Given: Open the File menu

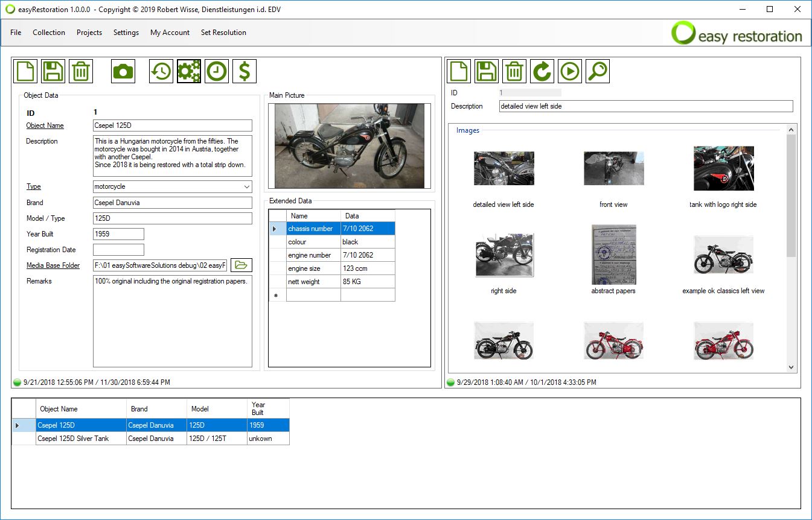Looking at the screenshot, I should pyautogui.click(x=16, y=33).
